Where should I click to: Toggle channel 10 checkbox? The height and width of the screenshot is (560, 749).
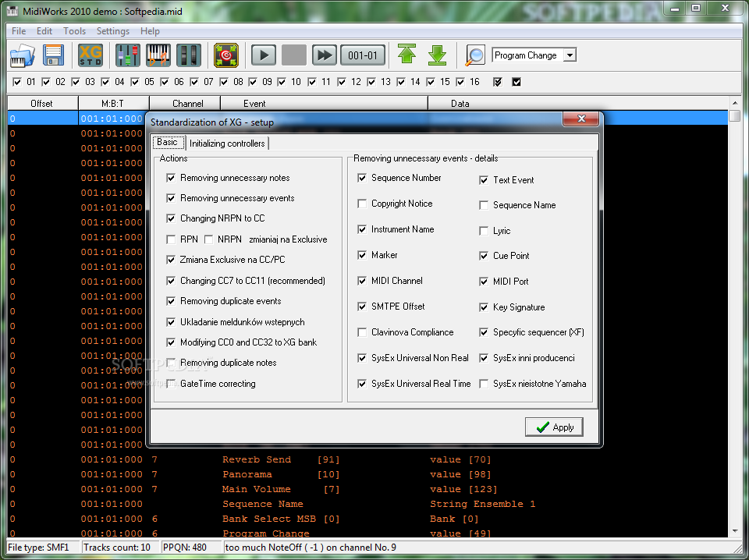282,82
